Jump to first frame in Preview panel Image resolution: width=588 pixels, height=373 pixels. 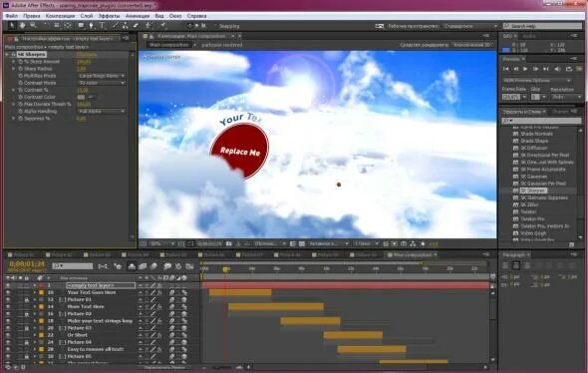click(506, 69)
